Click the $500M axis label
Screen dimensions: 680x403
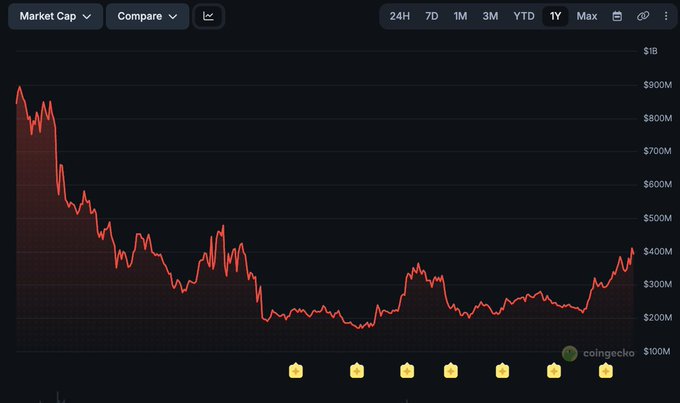click(x=657, y=218)
